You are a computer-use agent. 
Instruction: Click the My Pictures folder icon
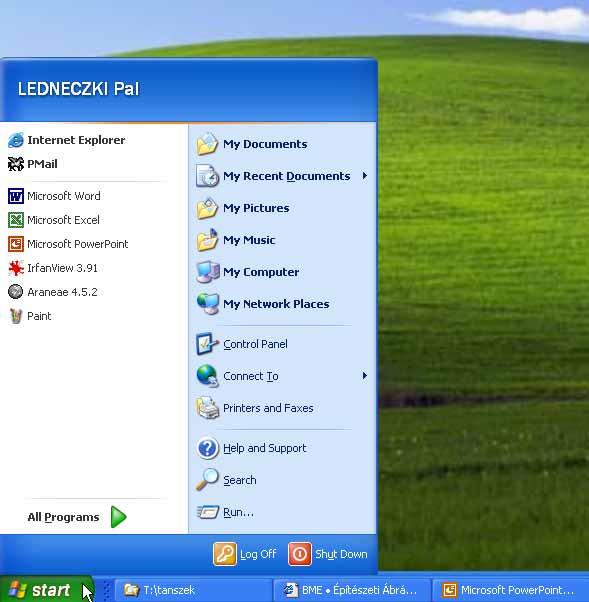(x=207, y=208)
